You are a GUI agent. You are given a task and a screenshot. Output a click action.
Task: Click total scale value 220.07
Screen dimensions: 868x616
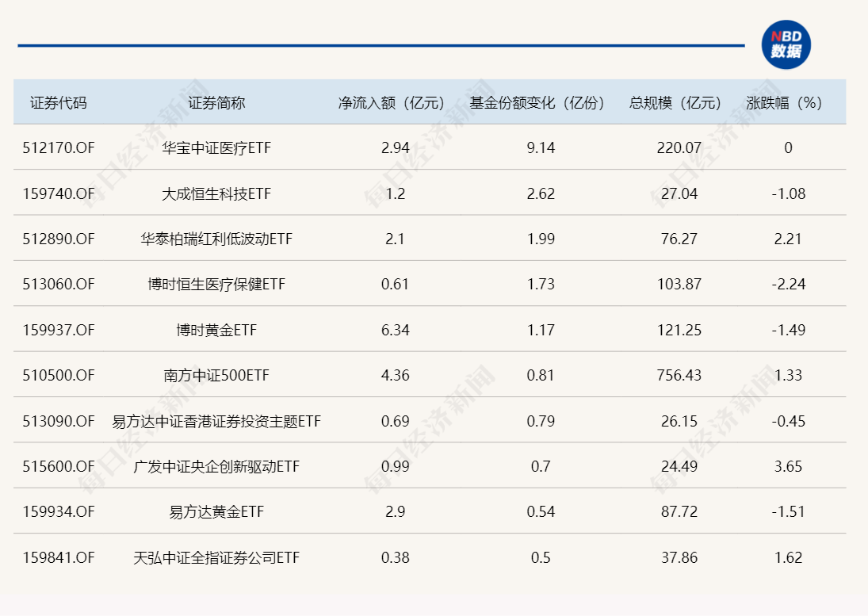click(x=679, y=147)
